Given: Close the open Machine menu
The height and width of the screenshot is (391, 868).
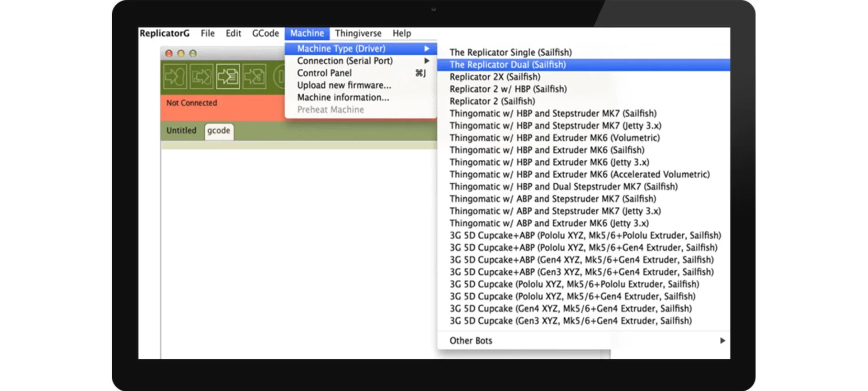Looking at the screenshot, I should point(307,33).
